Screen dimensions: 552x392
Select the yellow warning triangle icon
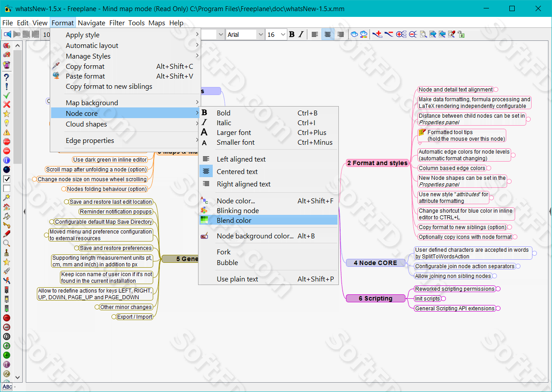pyautogui.click(x=7, y=132)
